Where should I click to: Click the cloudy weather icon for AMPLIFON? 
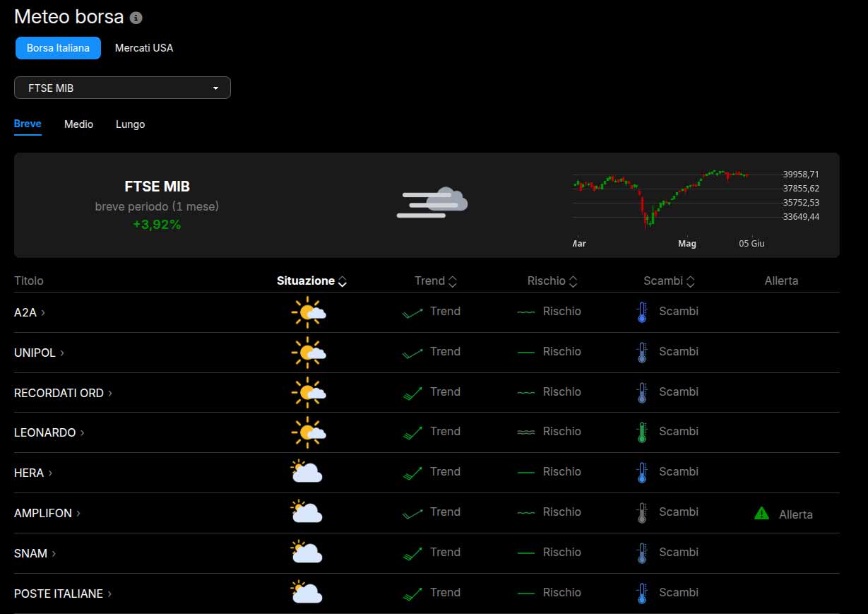[307, 512]
